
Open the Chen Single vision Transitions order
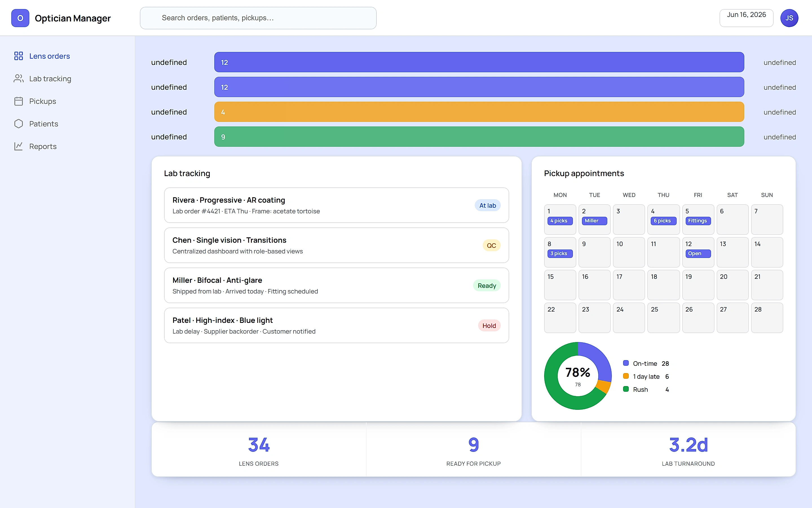pyautogui.click(x=337, y=245)
